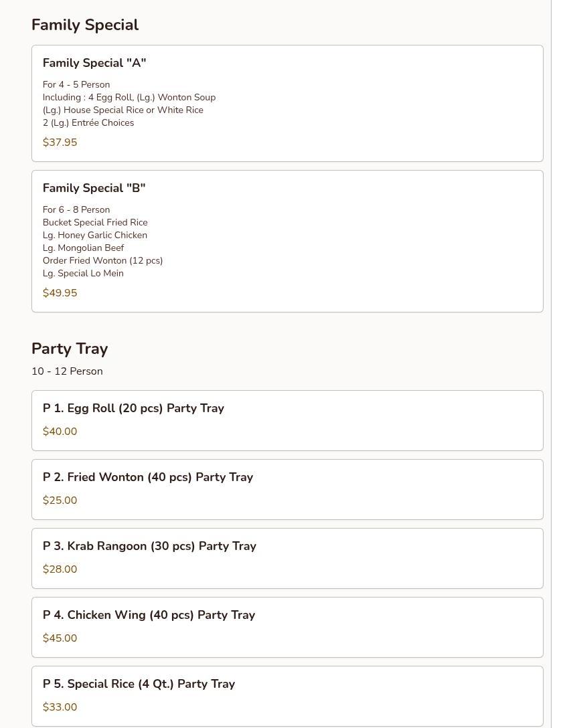Click the $33.00 Special Rice price

60,707
